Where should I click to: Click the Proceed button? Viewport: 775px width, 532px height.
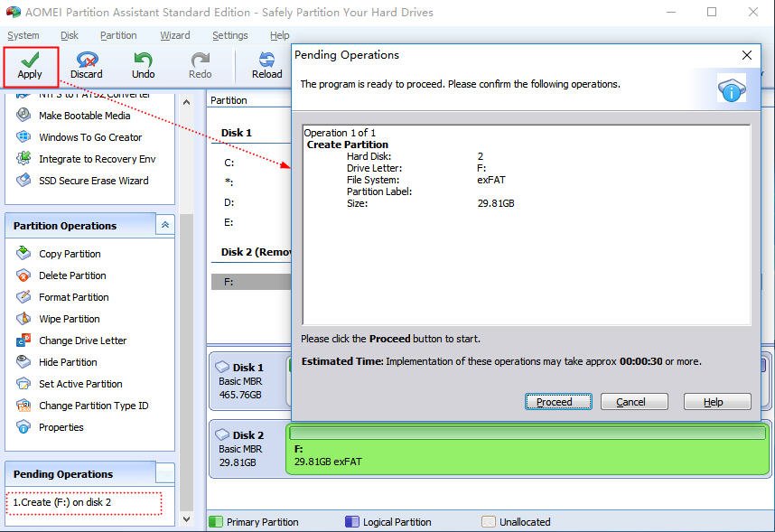[558, 401]
